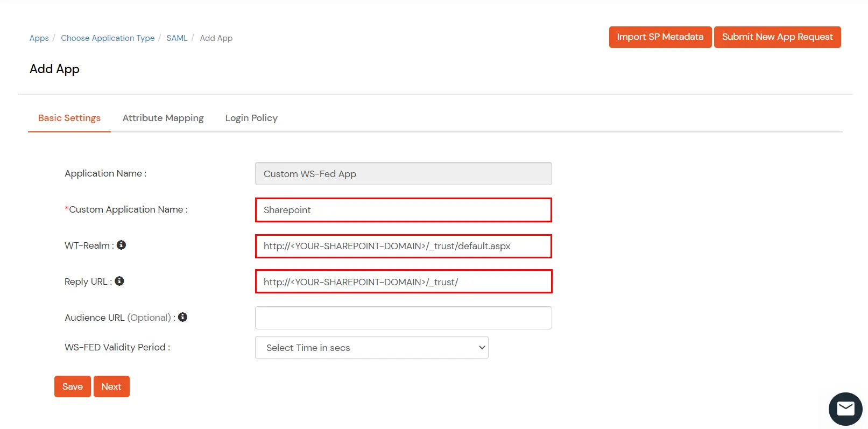The width and height of the screenshot is (868, 429).
Task: Open the Select Time in secs dropdown
Action: (372, 348)
